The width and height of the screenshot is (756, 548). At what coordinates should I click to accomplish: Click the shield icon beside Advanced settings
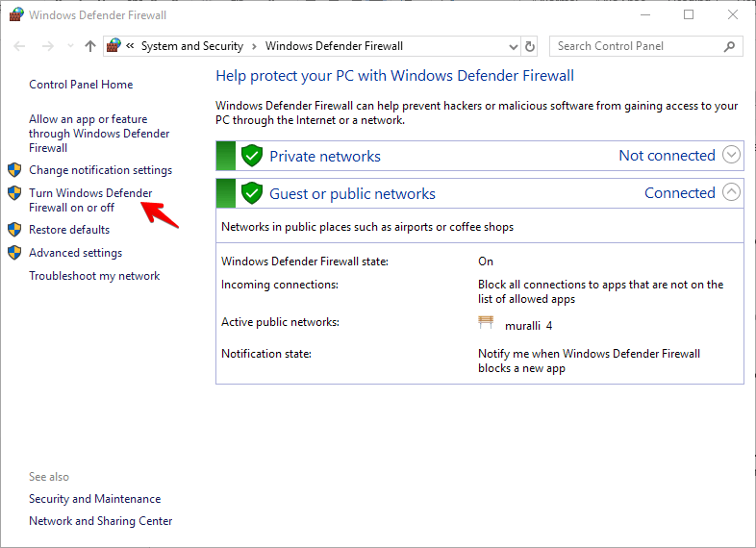14,252
